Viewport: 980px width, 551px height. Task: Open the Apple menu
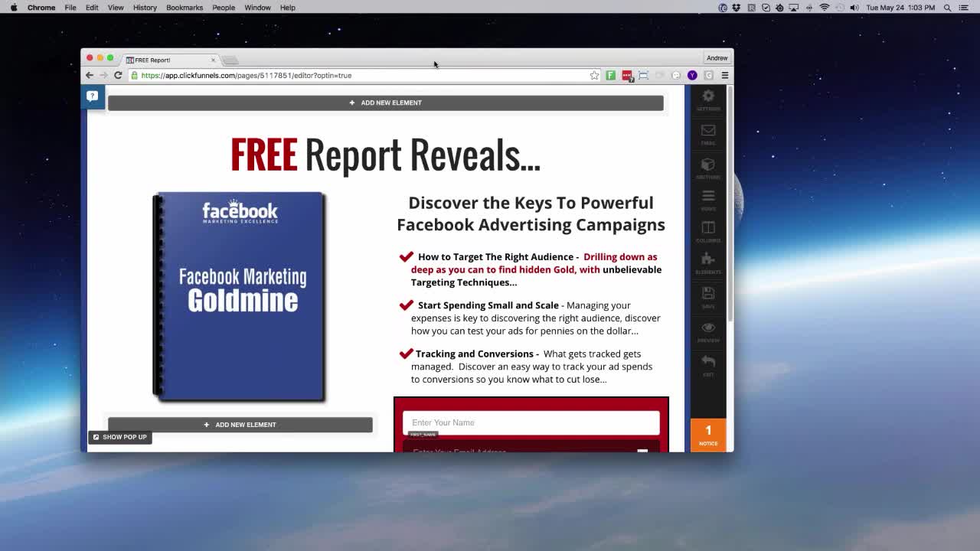14,8
